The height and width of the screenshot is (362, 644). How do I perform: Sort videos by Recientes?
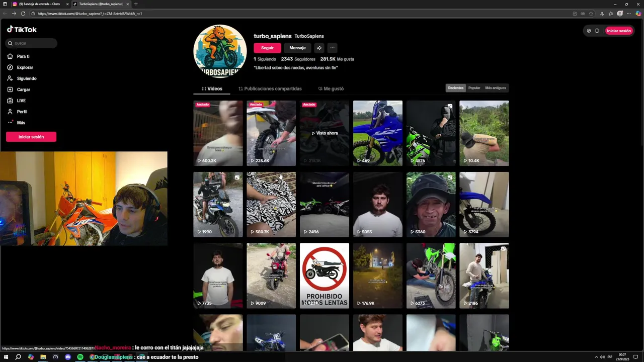pos(456,88)
